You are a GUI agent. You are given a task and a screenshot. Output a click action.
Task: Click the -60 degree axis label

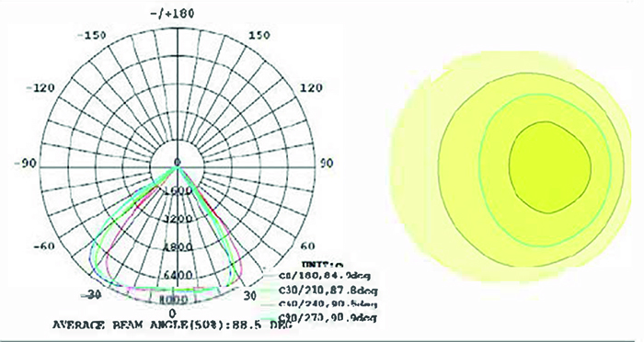(x=44, y=246)
